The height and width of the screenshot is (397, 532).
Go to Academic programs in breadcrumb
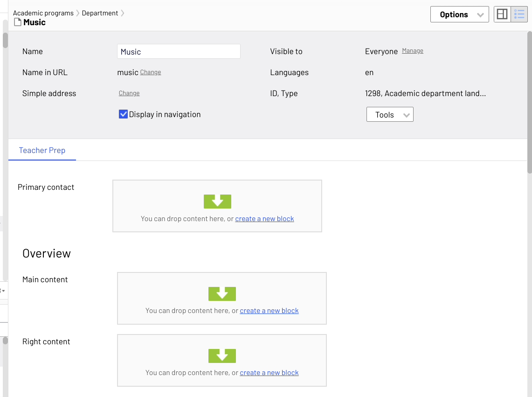[x=43, y=13]
